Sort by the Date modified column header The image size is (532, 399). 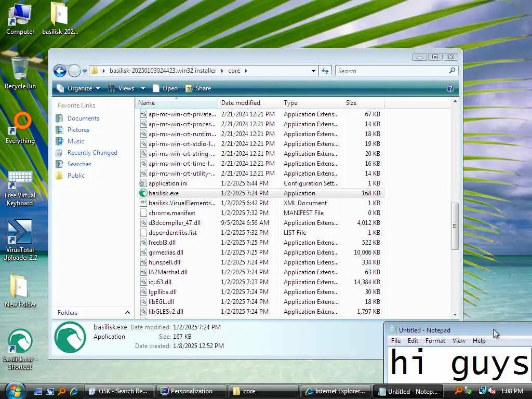click(249, 103)
